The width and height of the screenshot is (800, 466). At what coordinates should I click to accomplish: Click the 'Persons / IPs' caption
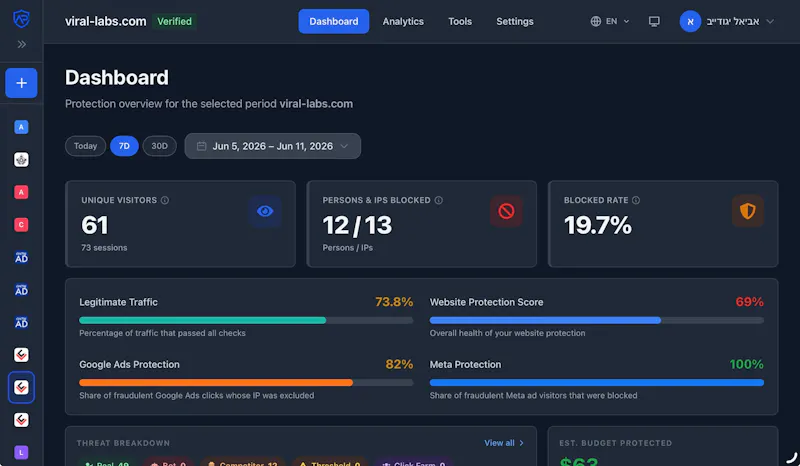click(347, 248)
